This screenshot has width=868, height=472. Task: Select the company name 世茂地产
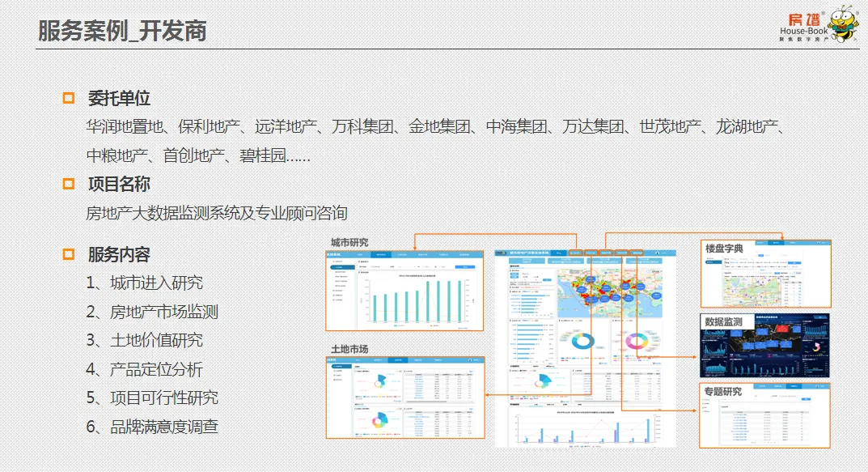671,126
